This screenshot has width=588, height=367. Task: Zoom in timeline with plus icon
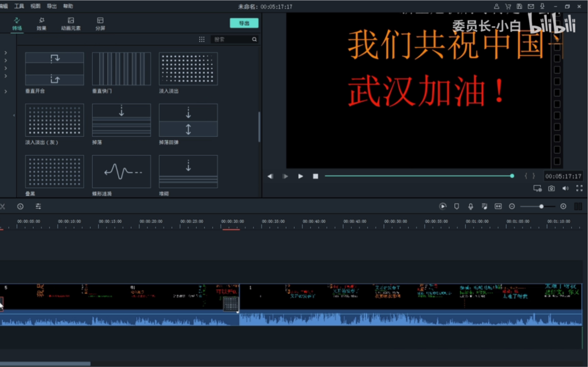[563, 206]
